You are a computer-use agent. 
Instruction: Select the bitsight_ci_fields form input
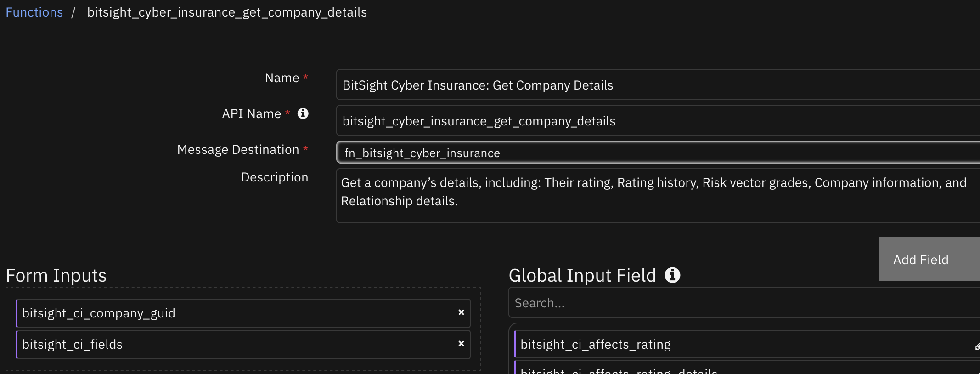(x=243, y=345)
